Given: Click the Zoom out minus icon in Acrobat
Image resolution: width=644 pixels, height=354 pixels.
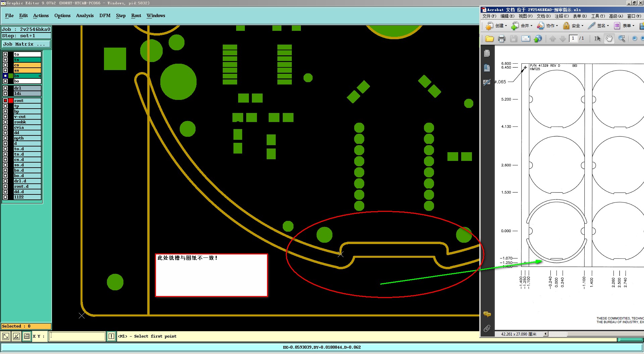Looking at the screenshot, I should pos(634,39).
